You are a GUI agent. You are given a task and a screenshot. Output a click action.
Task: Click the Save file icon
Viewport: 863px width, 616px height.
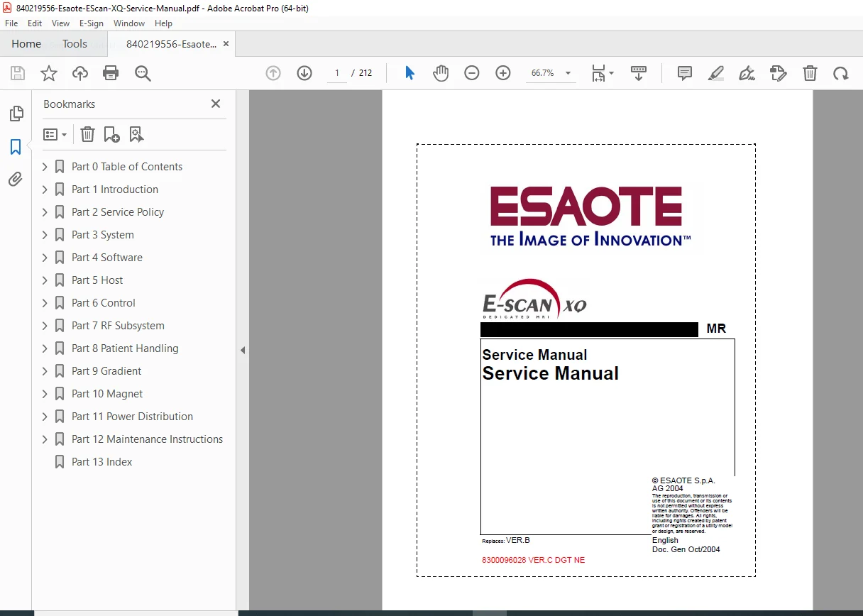click(x=18, y=73)
